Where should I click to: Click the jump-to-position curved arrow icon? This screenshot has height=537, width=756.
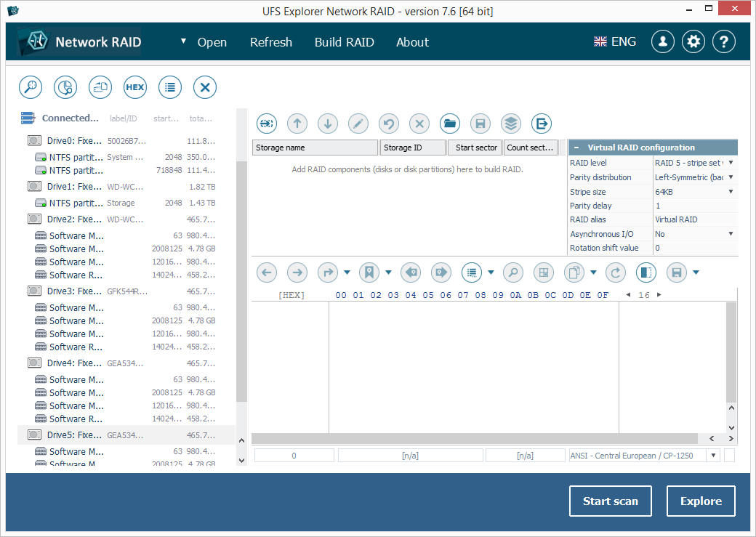point(328,272)
